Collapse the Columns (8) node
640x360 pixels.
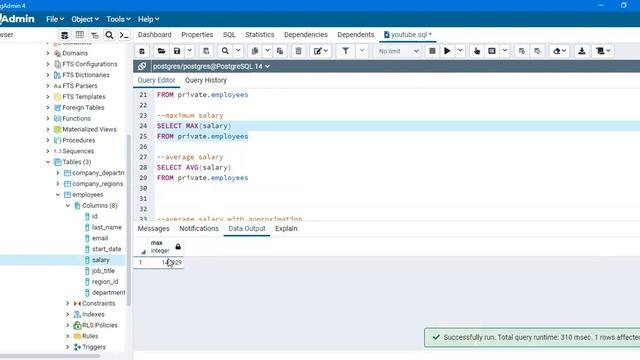68,206
